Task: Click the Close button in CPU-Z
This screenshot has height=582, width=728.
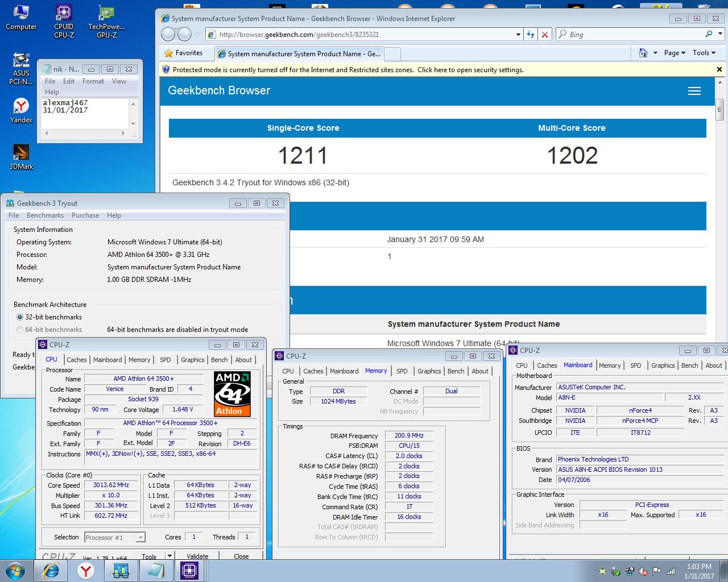Action: click(x=241, y=556)
